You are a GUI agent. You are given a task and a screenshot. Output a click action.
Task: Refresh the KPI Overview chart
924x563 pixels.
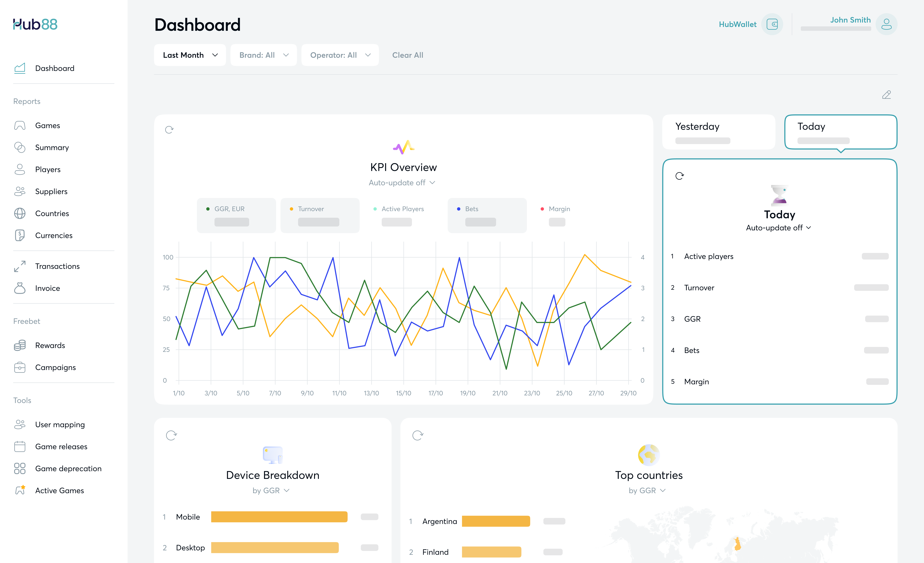point(169,130)
